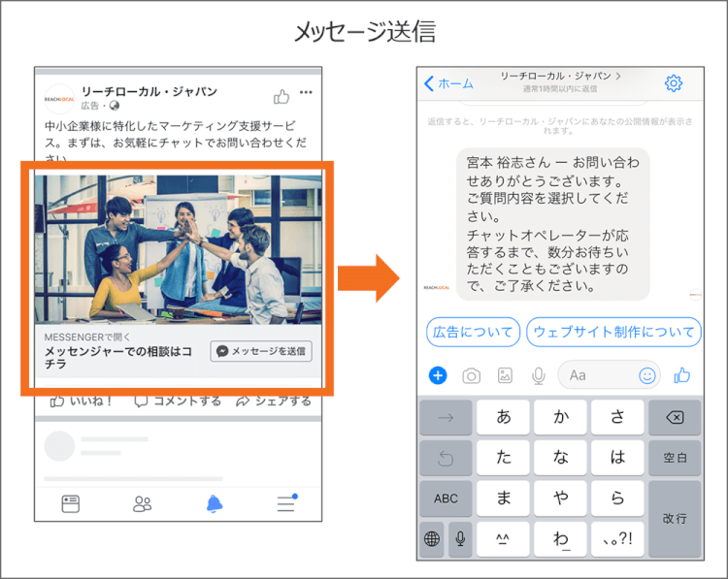
Task: Click the thumbs-up like icon beside page name
Action: (281, 97)
